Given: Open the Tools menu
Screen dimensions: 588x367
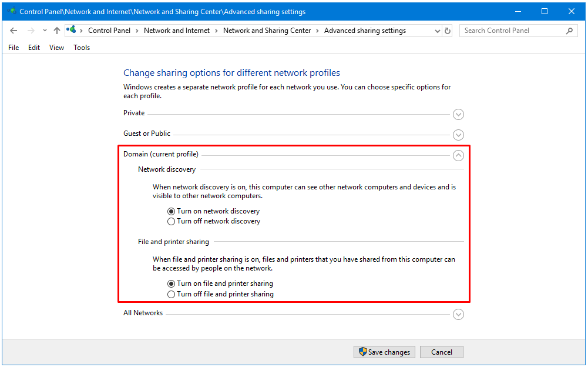Looking at the screenshot, I should [x=82, y=48].
